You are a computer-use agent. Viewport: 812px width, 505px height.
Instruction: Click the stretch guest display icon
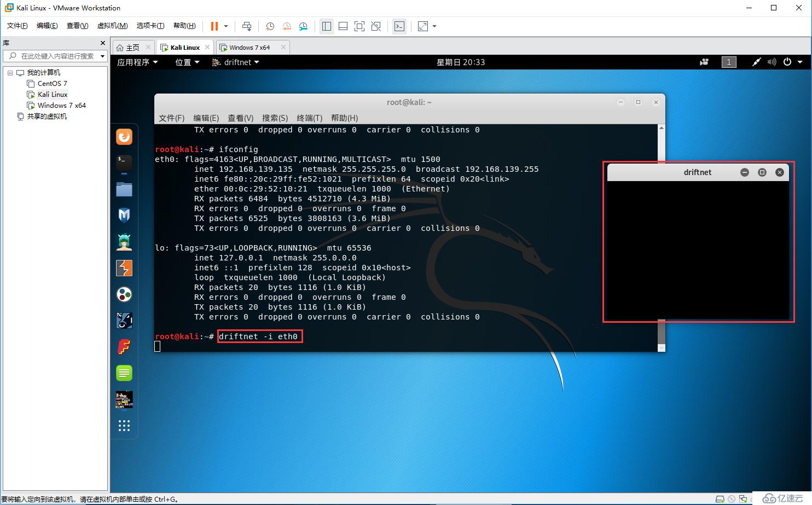click(x=423, y=26)
